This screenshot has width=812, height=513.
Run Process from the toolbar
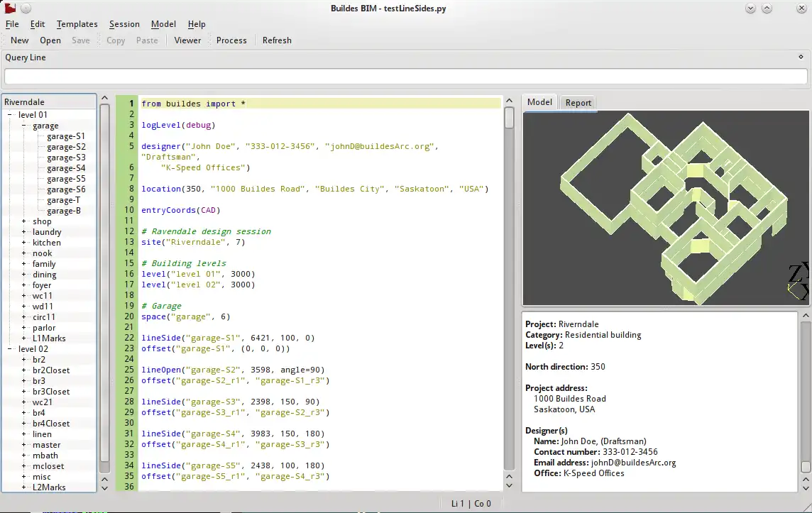[231, 40]
